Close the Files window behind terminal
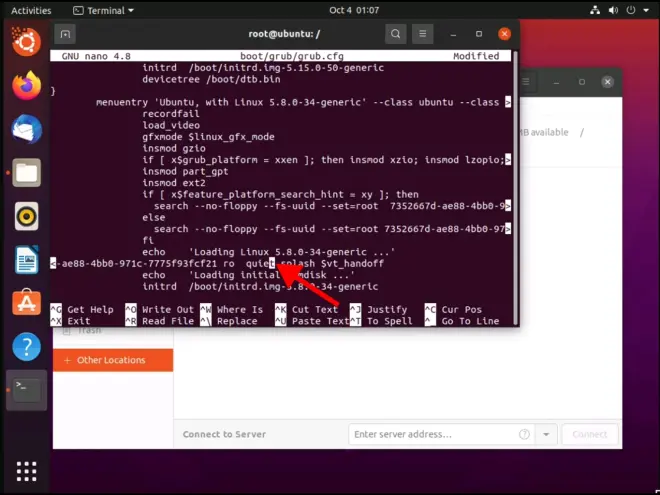Image resolution: width=660 pixels, height=495 pixels. pyautogui.click(x=607, y=82)
